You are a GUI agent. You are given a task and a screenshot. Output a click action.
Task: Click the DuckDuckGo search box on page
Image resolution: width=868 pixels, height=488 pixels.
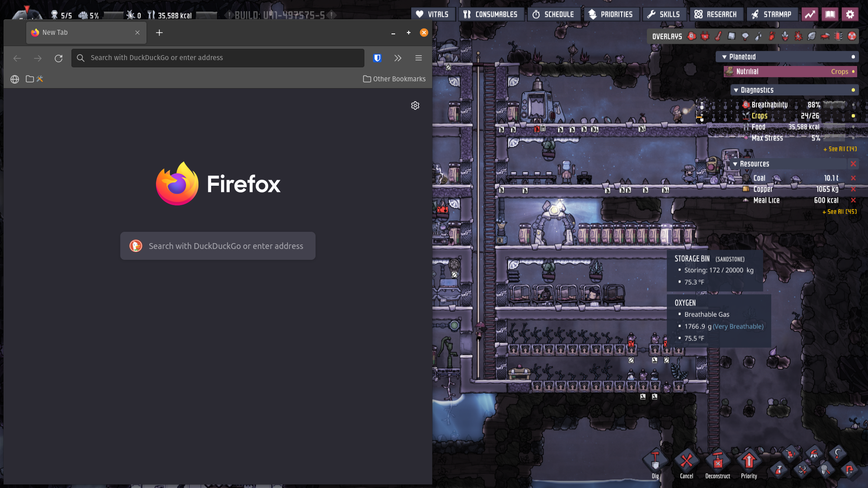click(218, 246)
